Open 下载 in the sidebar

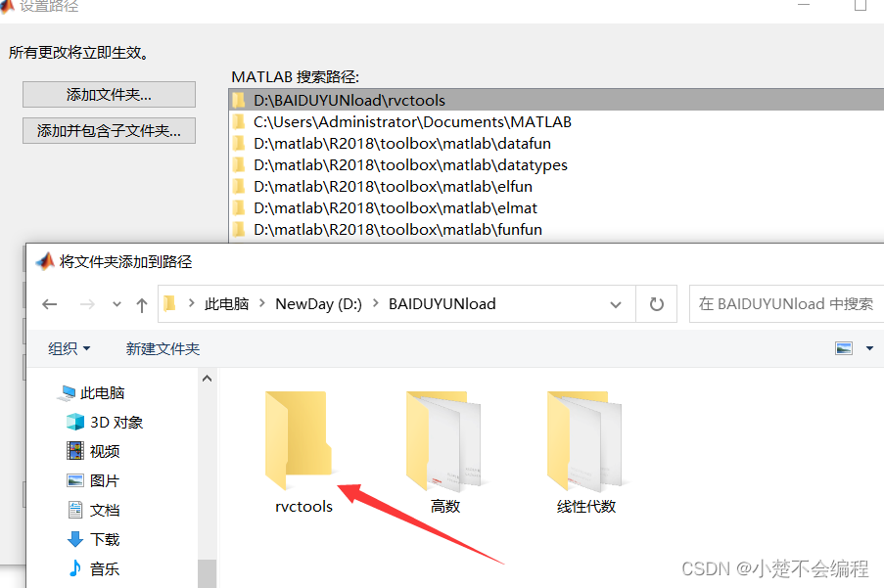[94, 539]
